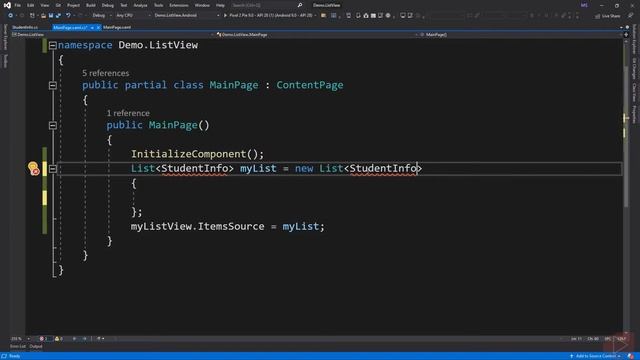This screenshot has height=360, width=640.
Task: Click the '5 references' CodeLens link
Action: pos(105,73)
